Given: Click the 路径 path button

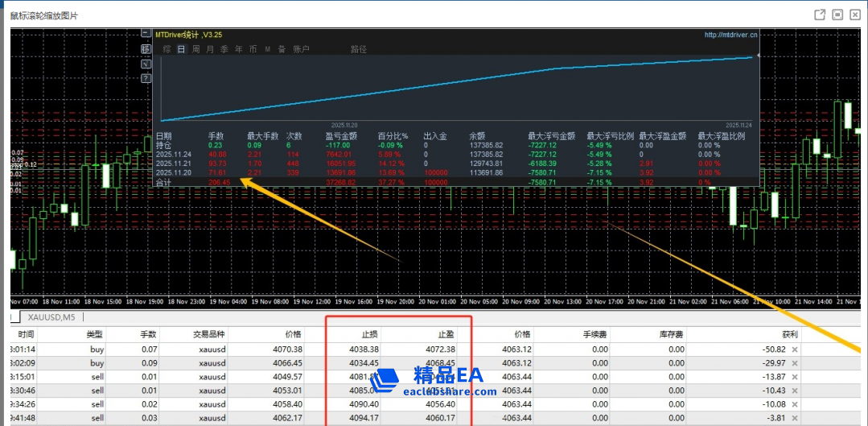Looking at the screenshot, I should click(x=358, y=49).
